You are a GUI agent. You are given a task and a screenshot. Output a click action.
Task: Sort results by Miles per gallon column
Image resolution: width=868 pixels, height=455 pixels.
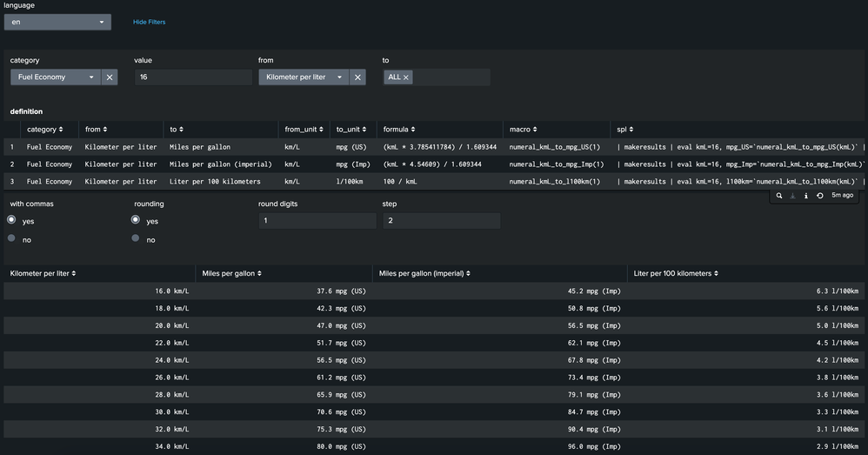[x=231, y=273]
